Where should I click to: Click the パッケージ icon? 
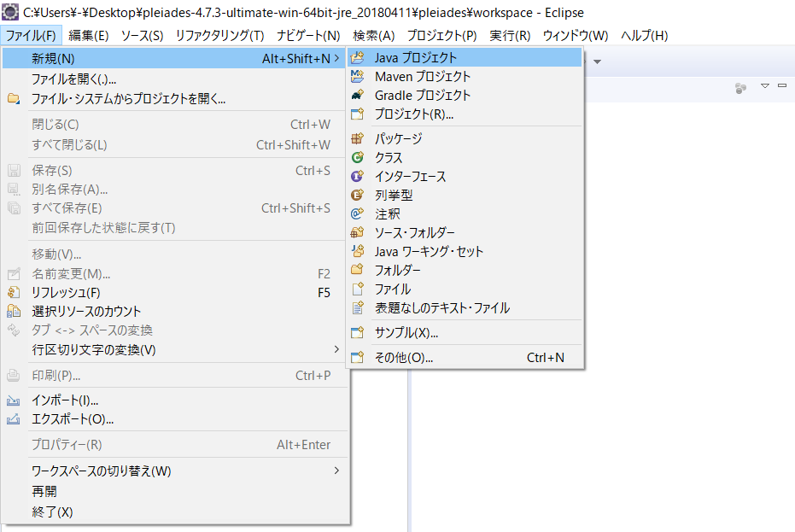click(x=358, y=138)
